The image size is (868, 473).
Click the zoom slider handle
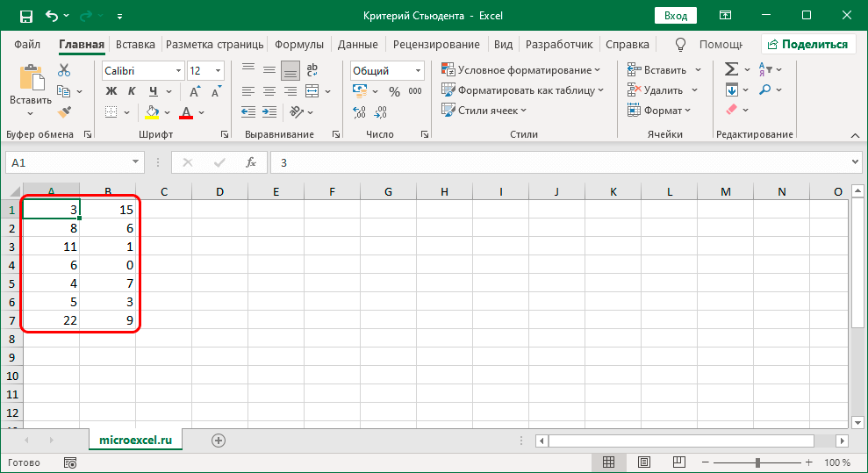(757, 462)
